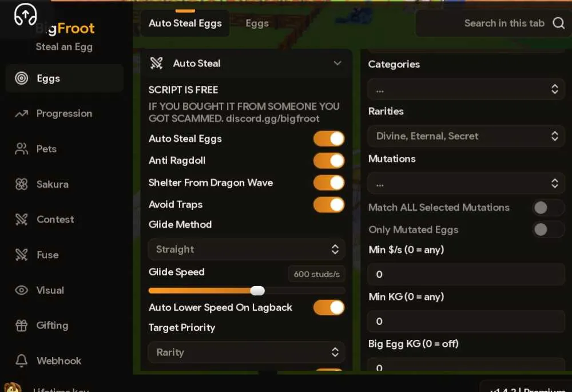572x392 pixels.
Task: Open the Glide Method dropdown
Action: coord(247,250)
